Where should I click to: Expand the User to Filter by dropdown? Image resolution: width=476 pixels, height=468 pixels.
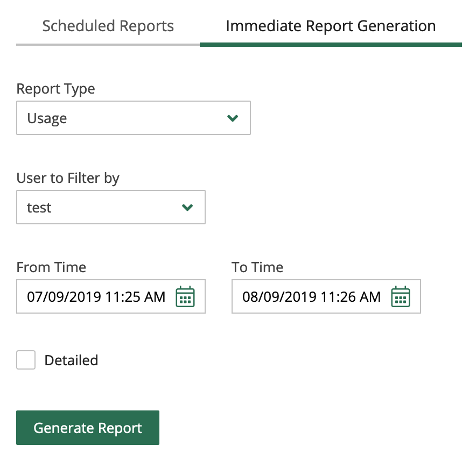coord(111,208)
